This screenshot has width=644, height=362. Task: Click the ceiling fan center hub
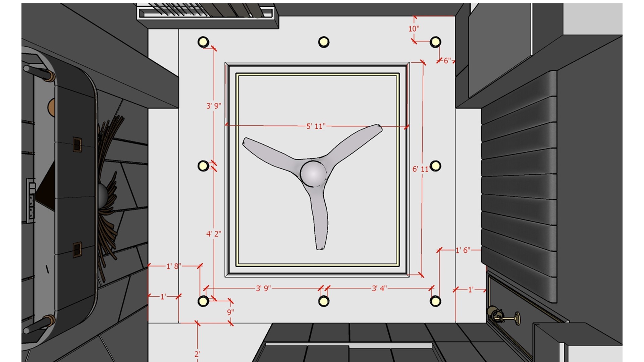click(x=313, y=174)
